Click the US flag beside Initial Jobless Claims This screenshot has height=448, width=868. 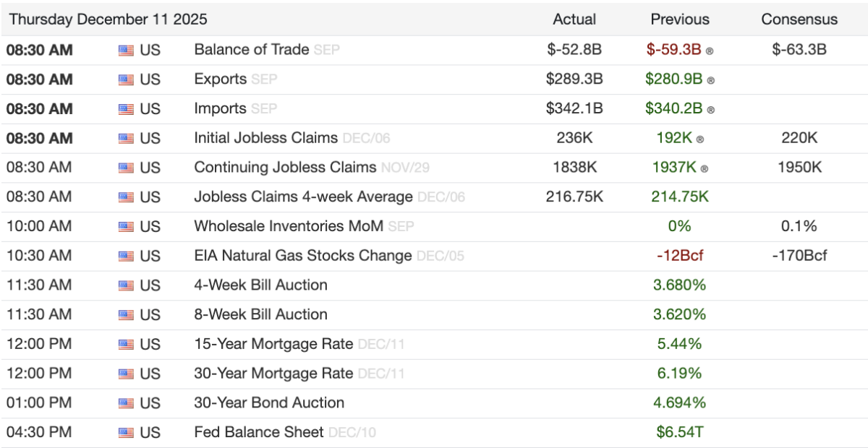pos(127,139)
